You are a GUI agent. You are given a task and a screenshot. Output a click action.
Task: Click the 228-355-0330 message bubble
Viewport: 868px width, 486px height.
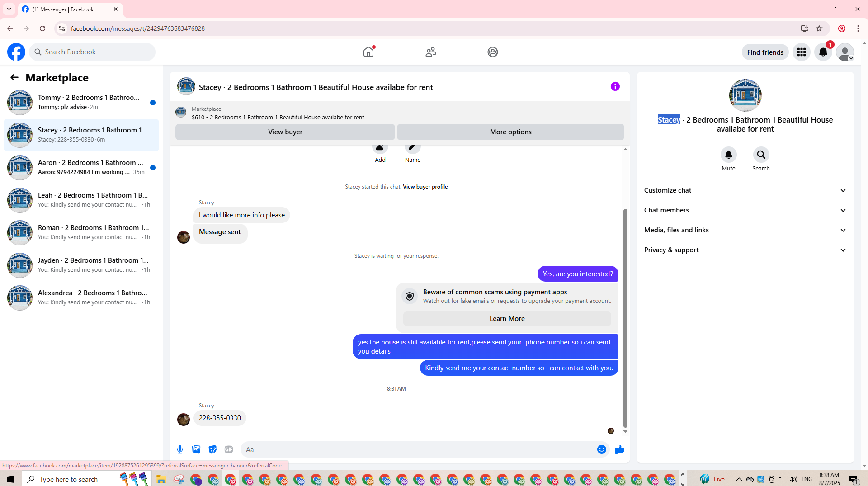[220, 418]
